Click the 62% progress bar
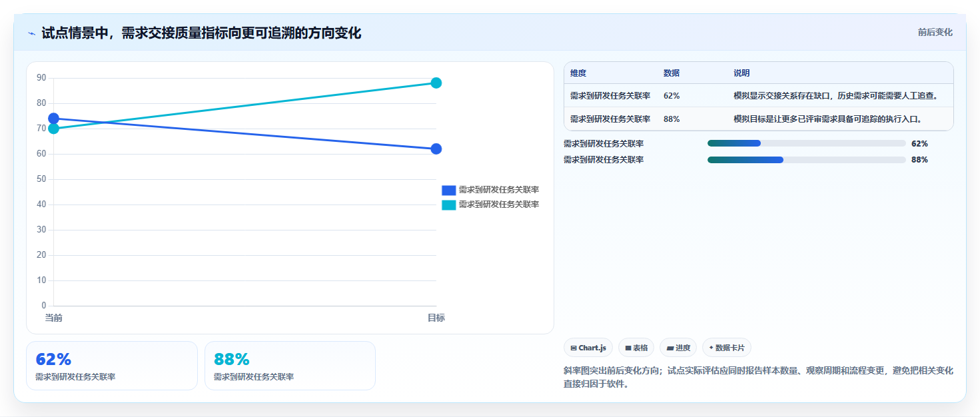 pos(806,143)
